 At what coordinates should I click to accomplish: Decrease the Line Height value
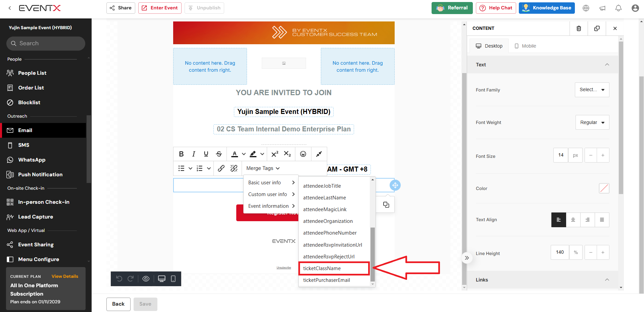[x=591, y=252]
